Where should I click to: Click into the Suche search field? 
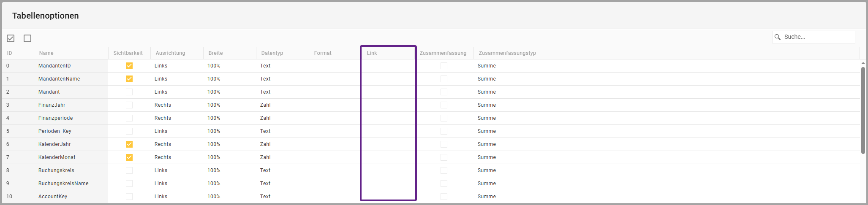pyautogui.click(x=817, y=37)
